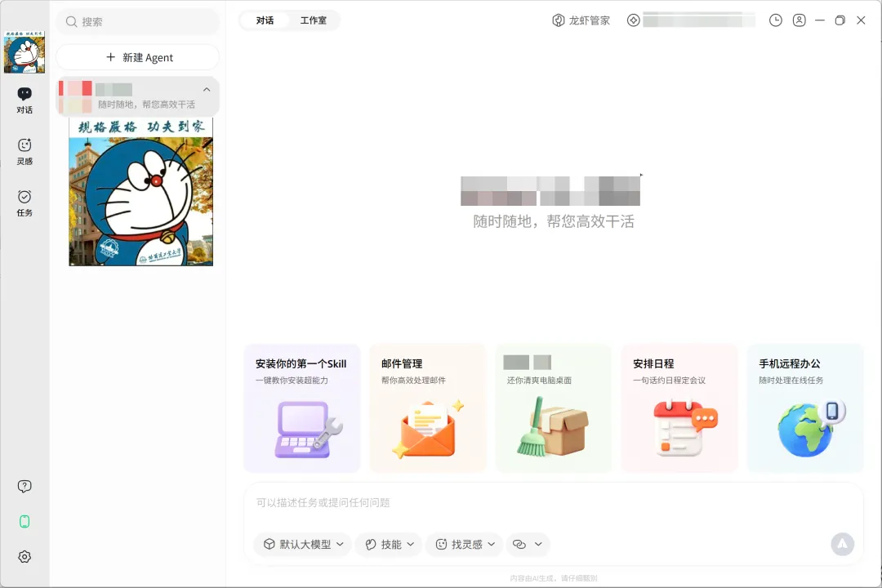Open the large Doraemon image in agent list

[x=140, y=191]
